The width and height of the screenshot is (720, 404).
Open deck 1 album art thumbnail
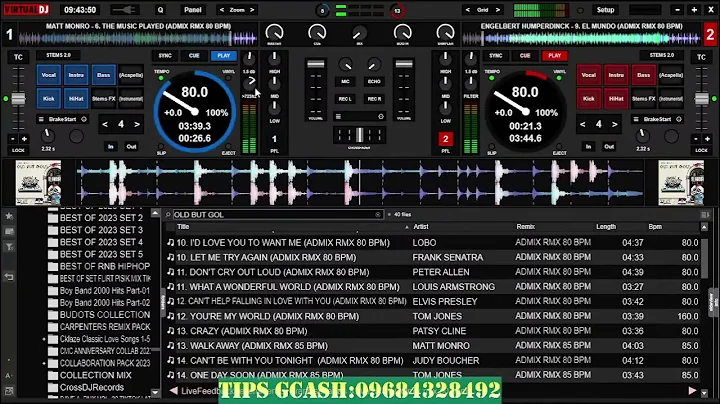click(x=38, y=182)
